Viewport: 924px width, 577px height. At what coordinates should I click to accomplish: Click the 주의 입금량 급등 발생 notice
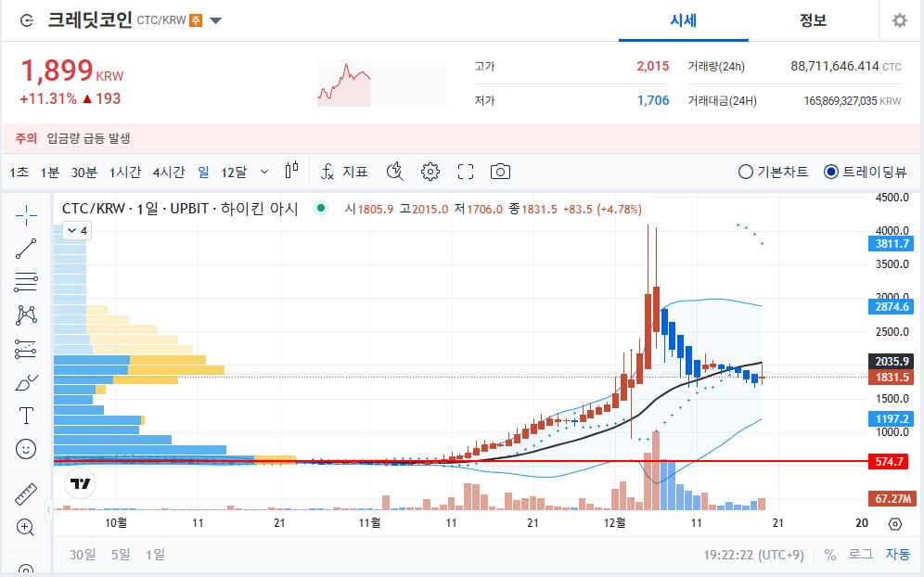pos(72,138)
